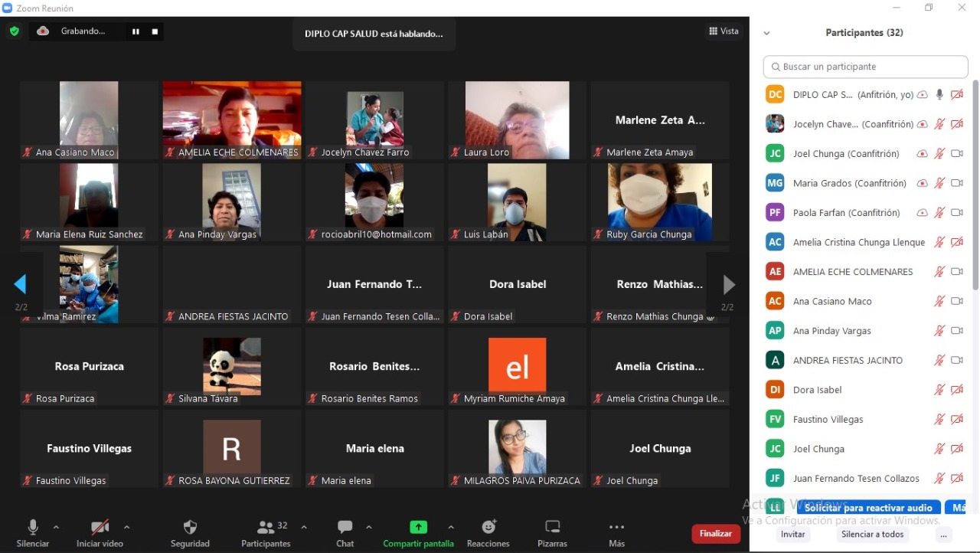980x553 pixels.
Task: Click Iniciar video camera button
Action: 100,533
